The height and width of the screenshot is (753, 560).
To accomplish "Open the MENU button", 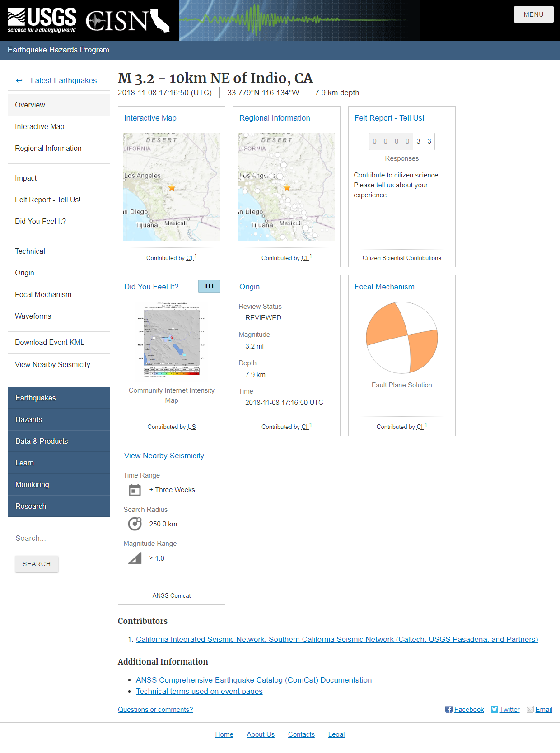I will pyautogui.click(x=533, y=14).
